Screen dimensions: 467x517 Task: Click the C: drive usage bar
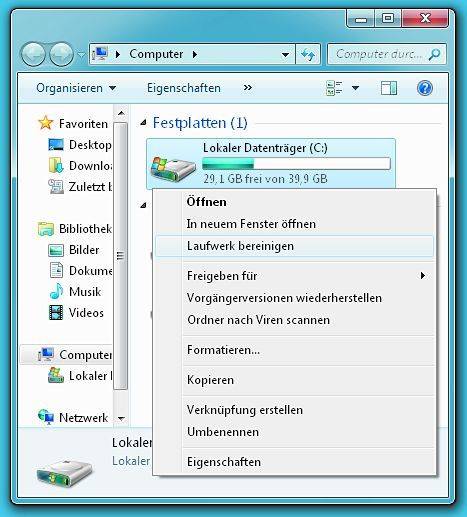(x=296, y=164)
